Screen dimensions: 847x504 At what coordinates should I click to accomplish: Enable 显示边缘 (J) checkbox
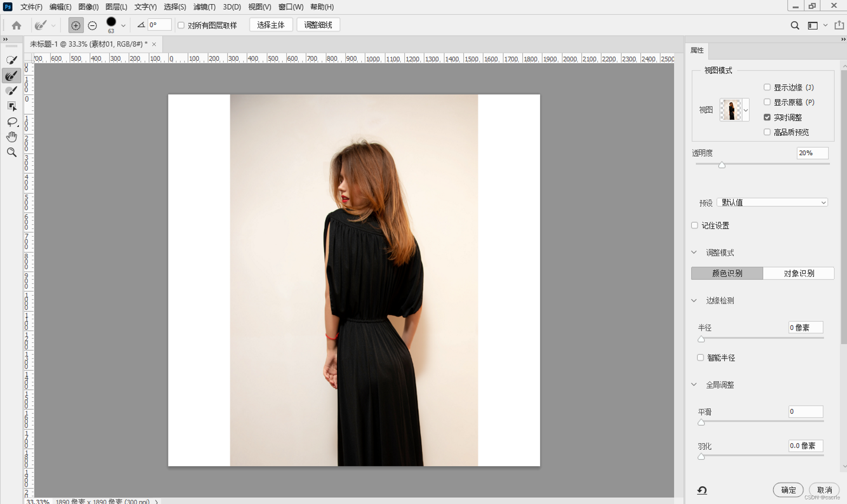click(767, 87)
